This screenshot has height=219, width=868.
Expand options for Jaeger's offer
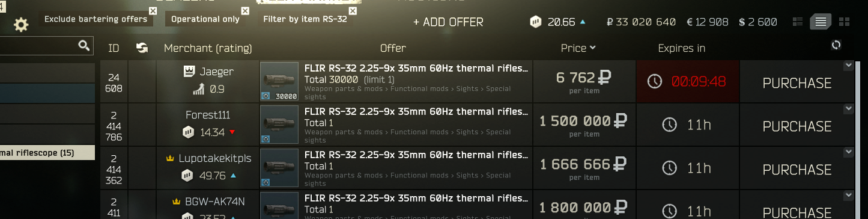pos(848,65)
